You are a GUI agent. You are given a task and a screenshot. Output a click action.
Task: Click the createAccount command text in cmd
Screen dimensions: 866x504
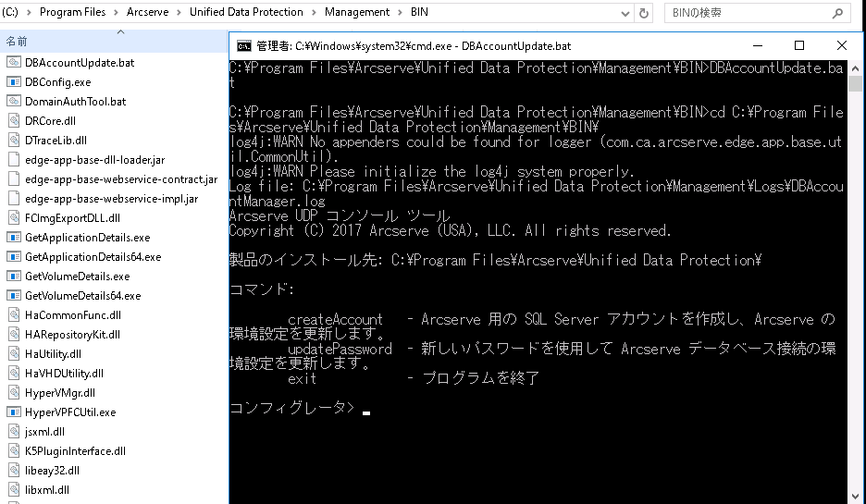[x=335, y=319]
